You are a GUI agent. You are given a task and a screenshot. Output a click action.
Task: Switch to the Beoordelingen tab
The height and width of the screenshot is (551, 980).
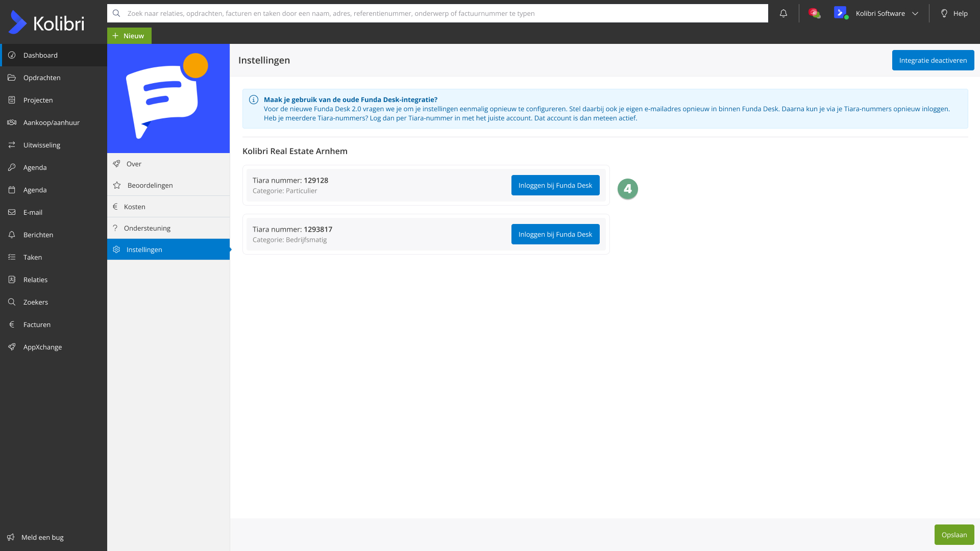(x=150, y=185)
